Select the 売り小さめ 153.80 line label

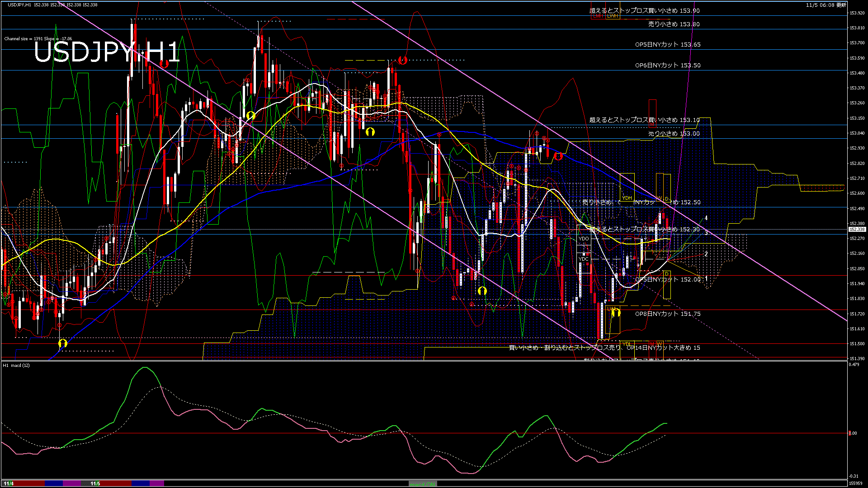click(674, 24)
